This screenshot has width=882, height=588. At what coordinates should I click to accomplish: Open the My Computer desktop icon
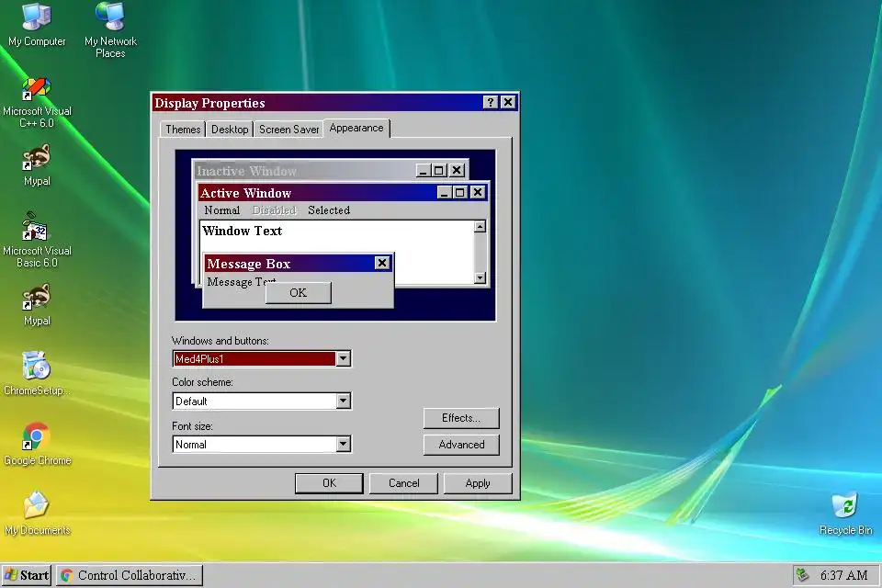tap(37, 26)
